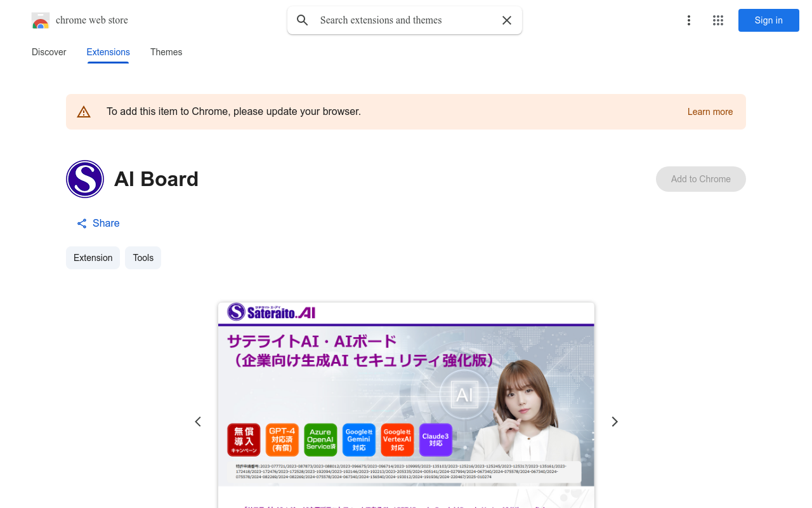This screenshot has height=508, width=812.
Task: Click the Chrome Web Store logo
Action: (x=41, y=20)
